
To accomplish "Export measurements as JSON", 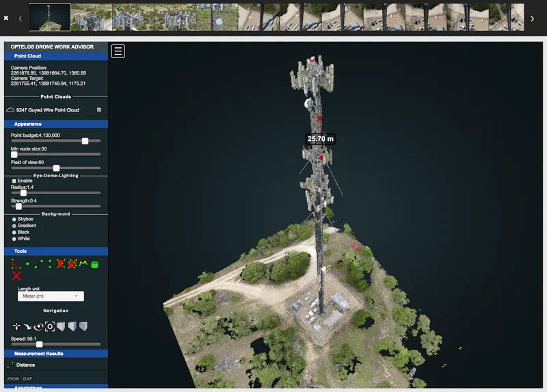I will pos(13,378).
